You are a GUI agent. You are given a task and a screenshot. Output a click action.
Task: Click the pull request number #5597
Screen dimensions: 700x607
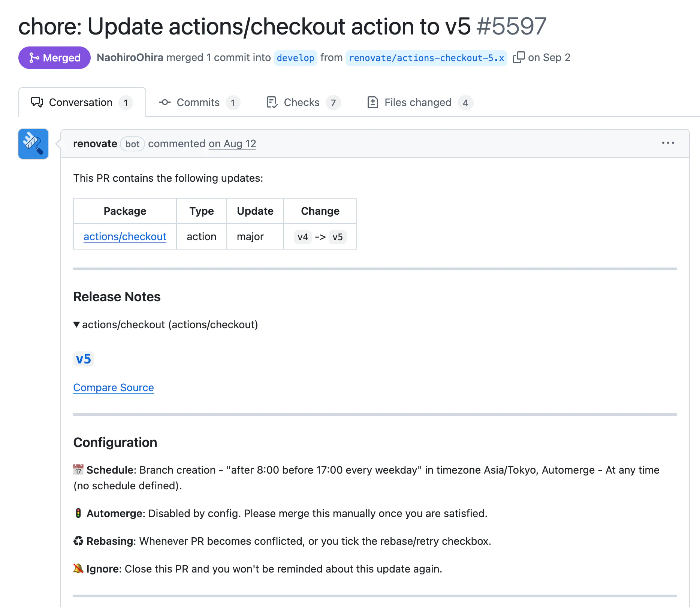coord(512,26)
